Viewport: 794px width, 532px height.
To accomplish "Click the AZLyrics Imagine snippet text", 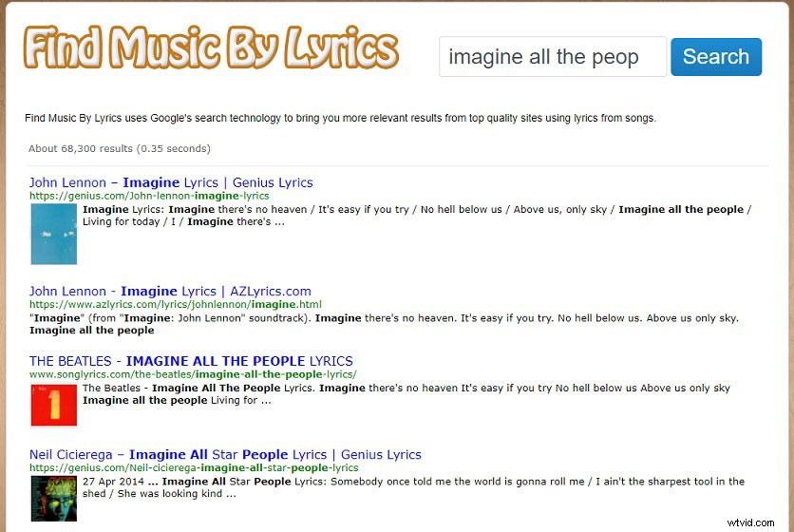I will coord(384,324).
